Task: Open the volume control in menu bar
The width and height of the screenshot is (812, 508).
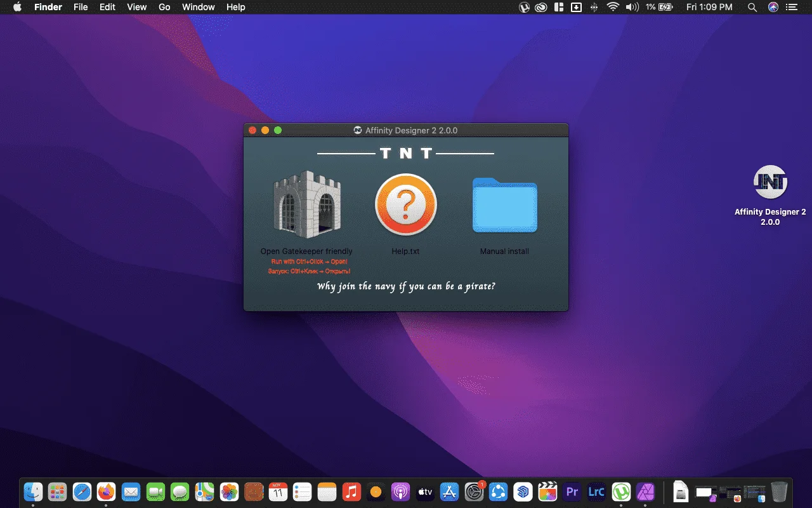Action: point(632,7)
